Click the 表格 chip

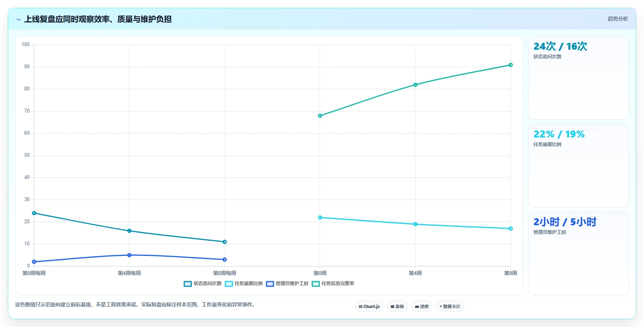pos(397,306)
